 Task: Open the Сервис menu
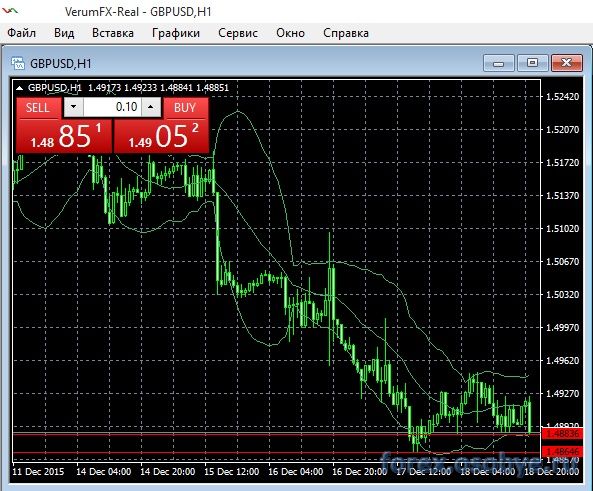pos(238,33)
